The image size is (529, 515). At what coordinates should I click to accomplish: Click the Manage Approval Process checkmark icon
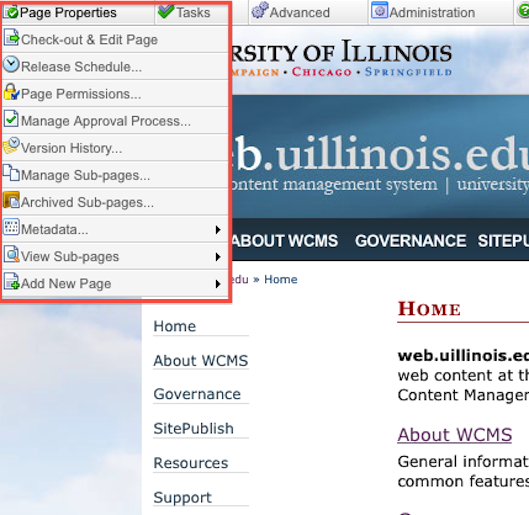[11, 119]
